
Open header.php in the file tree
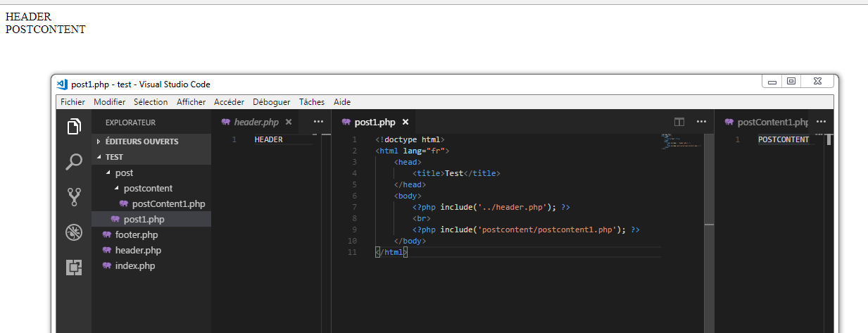(x=151, y=250)
